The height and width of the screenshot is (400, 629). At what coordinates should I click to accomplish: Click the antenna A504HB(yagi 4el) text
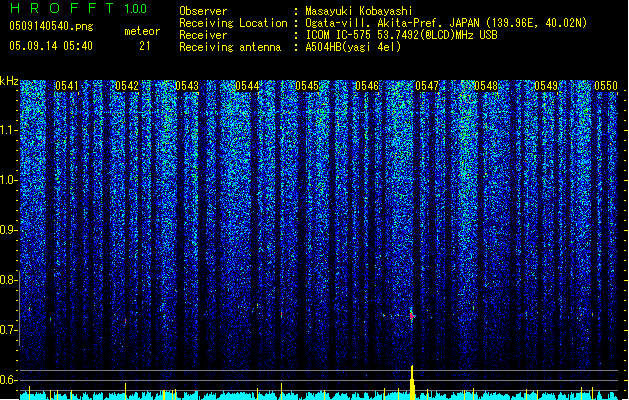(353, 47)
